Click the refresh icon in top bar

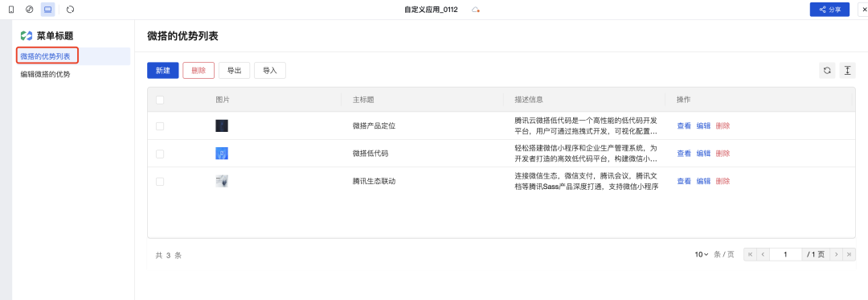(x=70, y=10)
